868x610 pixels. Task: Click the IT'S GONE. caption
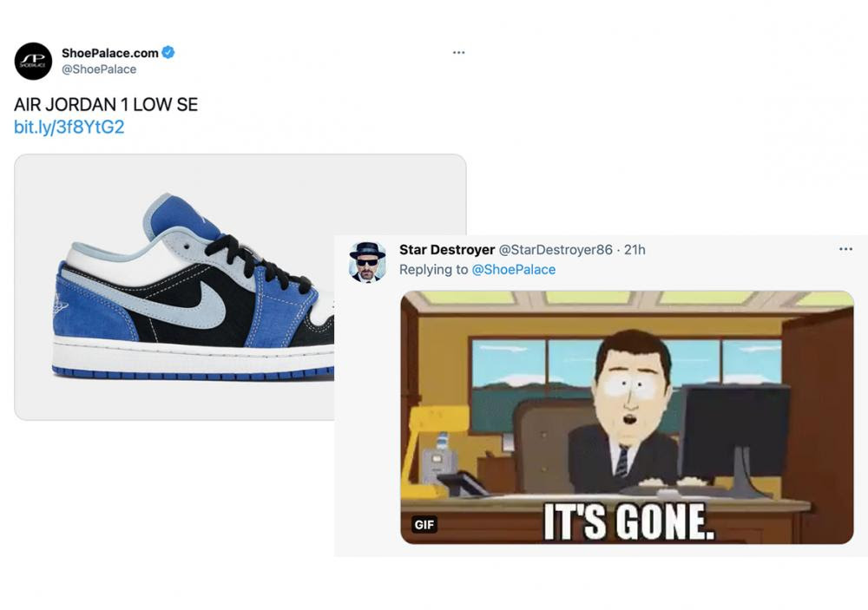pos(628,521)
